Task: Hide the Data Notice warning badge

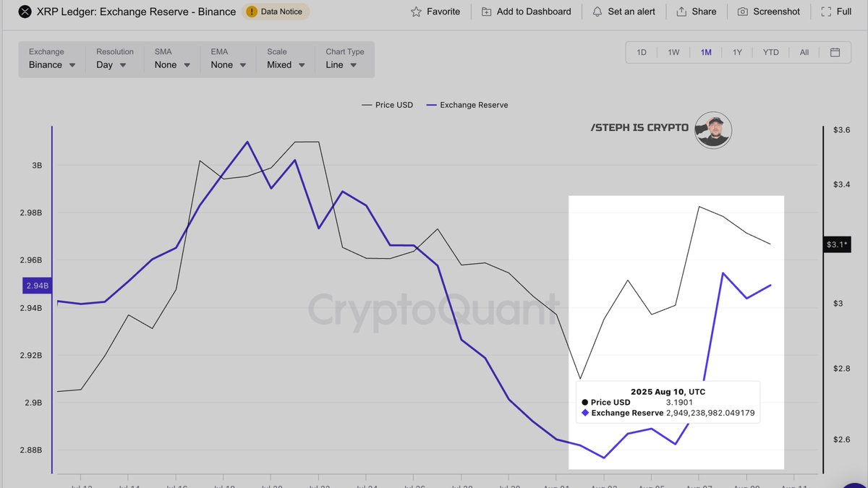Action: [x=252, y=12]
